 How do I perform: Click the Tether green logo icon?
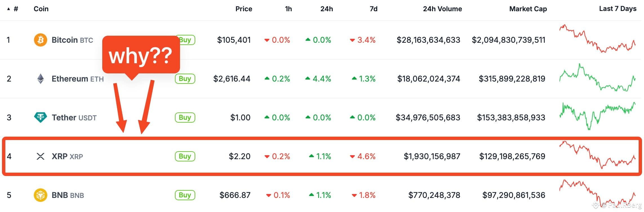[x=41, y=117]
